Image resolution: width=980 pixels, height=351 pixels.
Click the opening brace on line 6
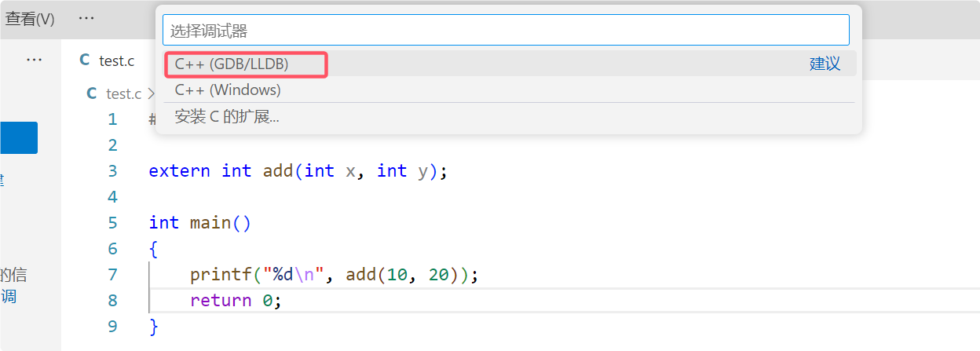coord(154,249)
